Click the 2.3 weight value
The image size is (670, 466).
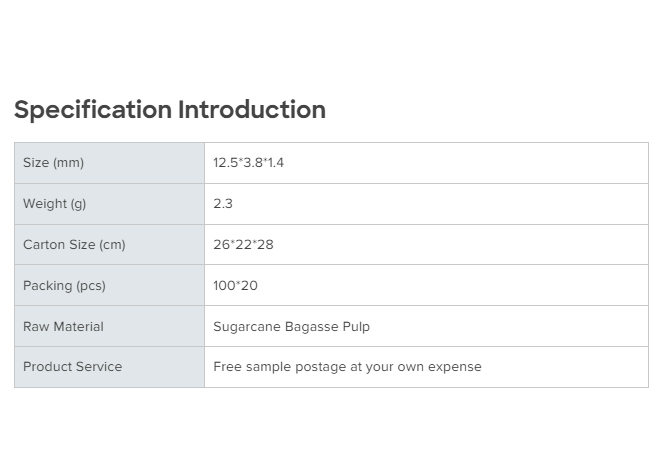point(223,204)
